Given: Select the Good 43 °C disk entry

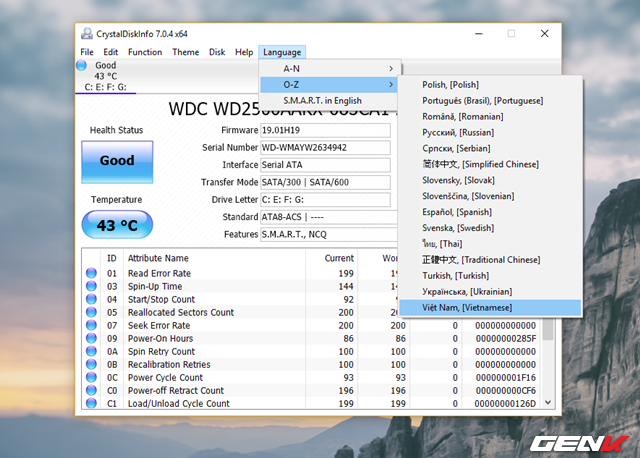Looking at the screenshot, I should click(106, 76).
